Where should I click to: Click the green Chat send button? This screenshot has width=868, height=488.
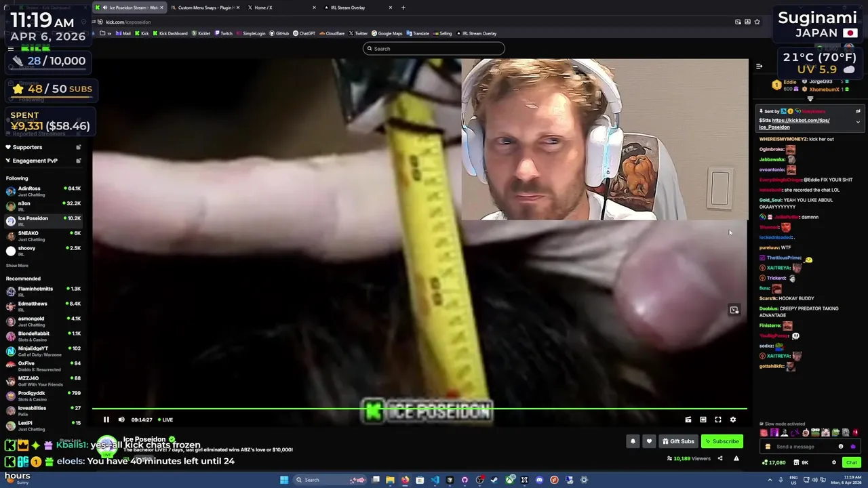tap(852, 462)
